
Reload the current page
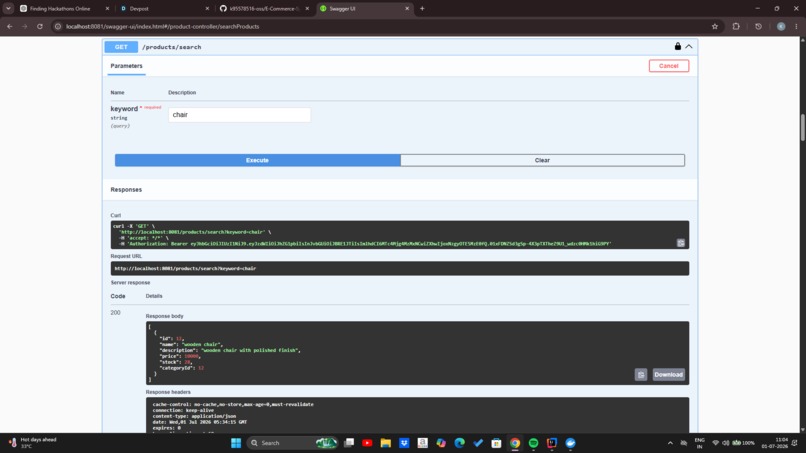tap(40, 26)
